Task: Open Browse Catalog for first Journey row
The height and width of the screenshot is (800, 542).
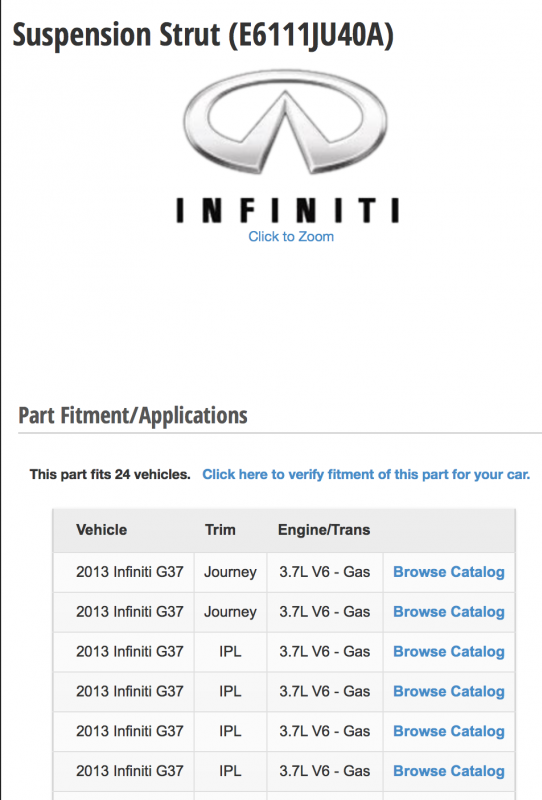Action: point(449,572)
